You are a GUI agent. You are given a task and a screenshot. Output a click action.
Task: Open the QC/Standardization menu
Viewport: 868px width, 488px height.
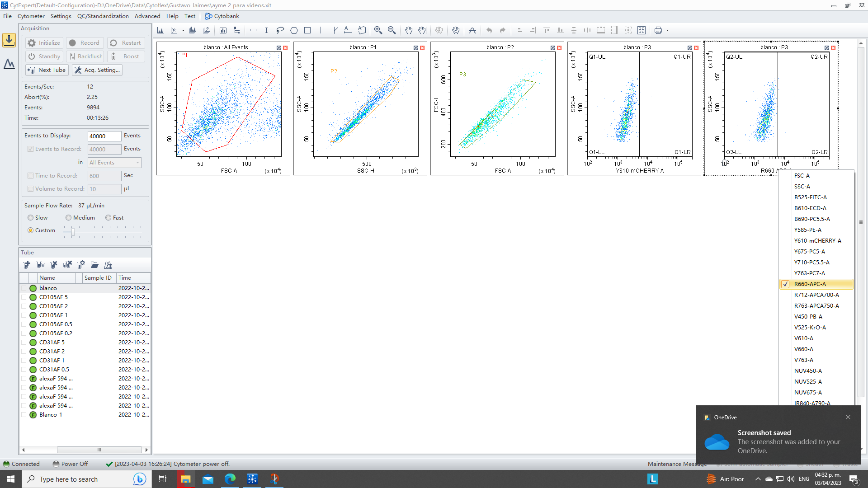[103, 16]
